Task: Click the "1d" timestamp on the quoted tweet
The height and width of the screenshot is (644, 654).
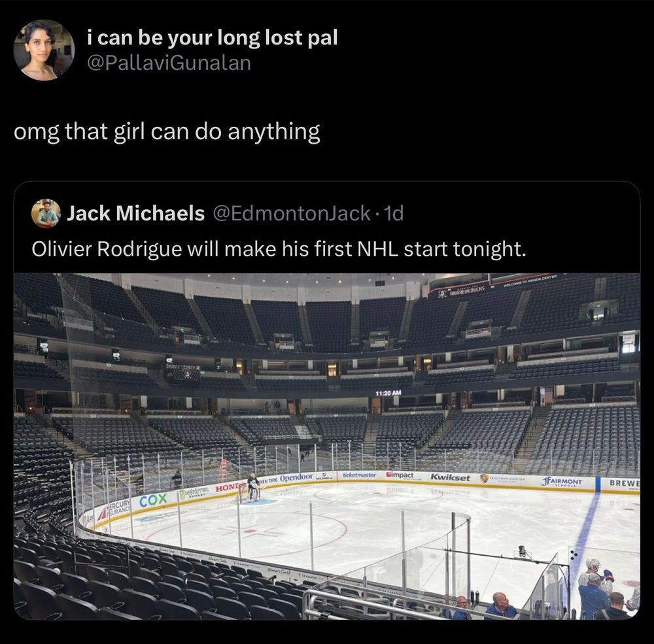Action: coord(395,214)
